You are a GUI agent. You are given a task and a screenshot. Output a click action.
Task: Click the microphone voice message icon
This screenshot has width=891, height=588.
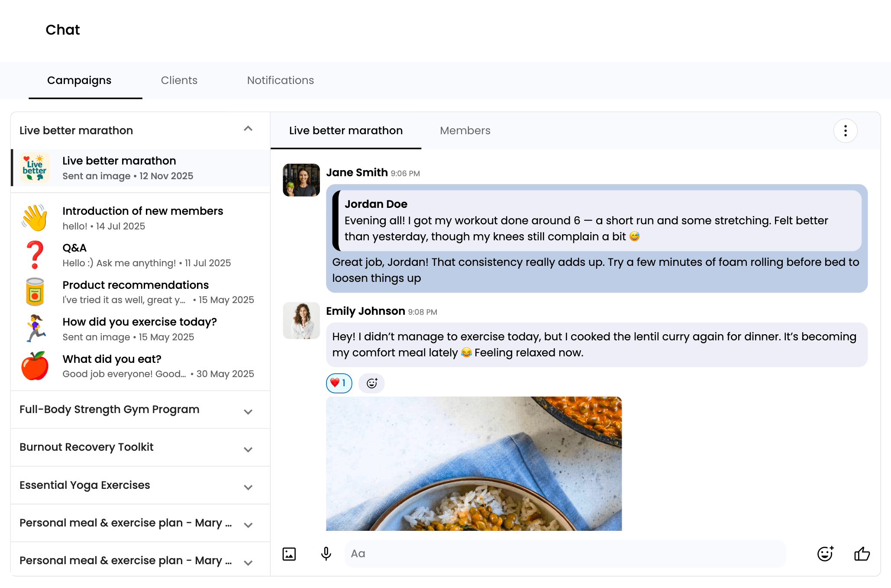[326, 554]
